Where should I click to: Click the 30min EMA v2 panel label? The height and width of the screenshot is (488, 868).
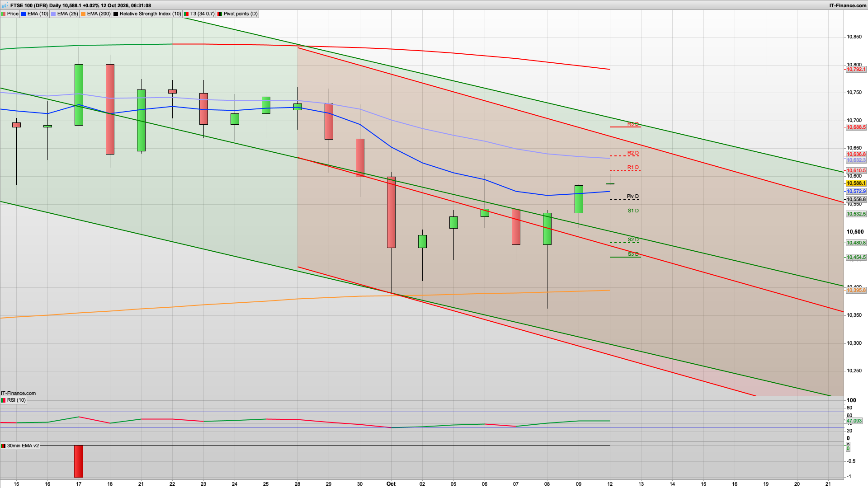click(x=20, y=446)
